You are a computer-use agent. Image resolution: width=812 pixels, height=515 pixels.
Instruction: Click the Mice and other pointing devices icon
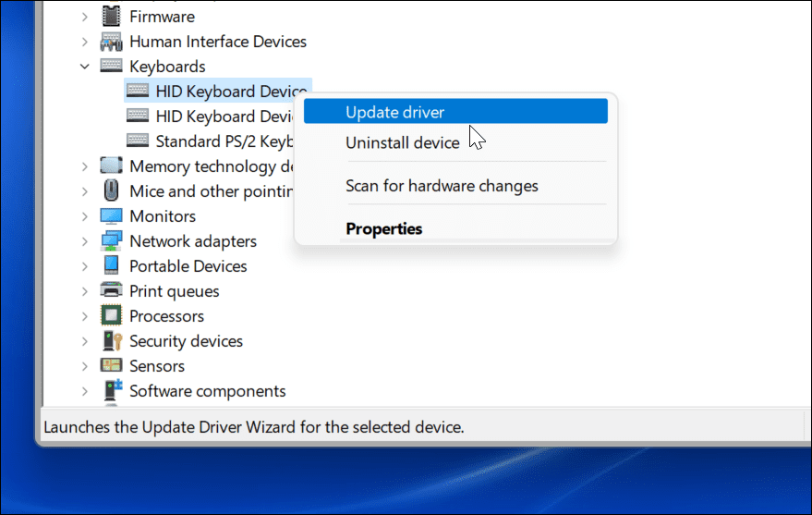(111, 191)
